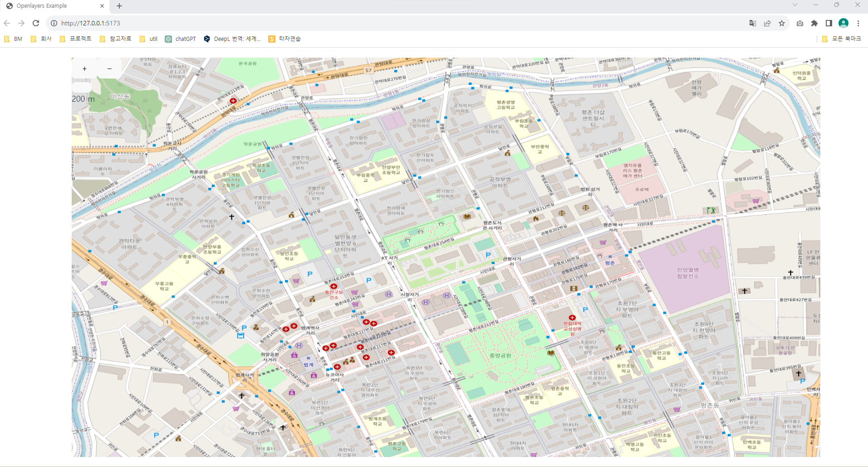Click the 운곡공원 label
The image size is (868, 467).
pyautogui.click(x=248, y=64)
